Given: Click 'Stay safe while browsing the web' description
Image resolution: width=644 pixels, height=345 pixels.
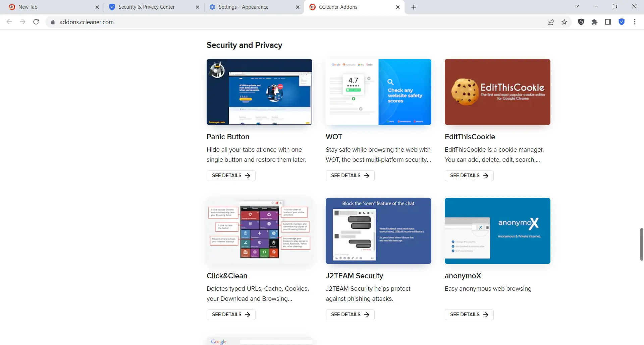Looking at the screenshot, I should pos(378,155).
